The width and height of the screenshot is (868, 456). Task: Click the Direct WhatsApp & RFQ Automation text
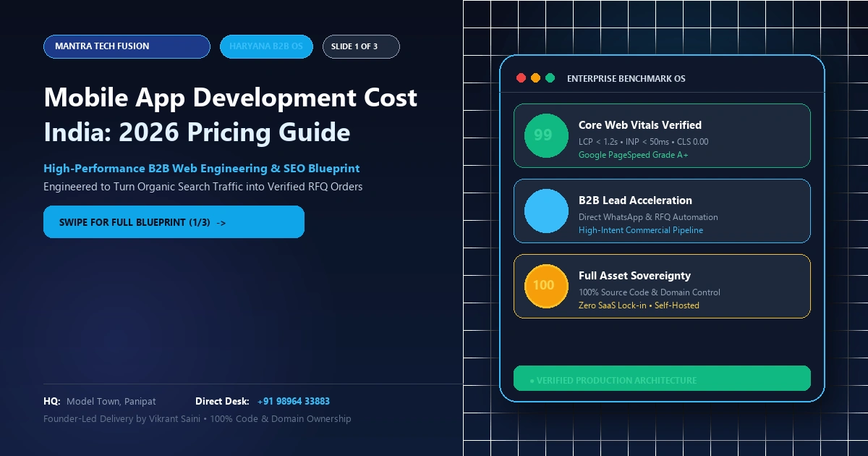pyautogui.click(x=648, y=217)
